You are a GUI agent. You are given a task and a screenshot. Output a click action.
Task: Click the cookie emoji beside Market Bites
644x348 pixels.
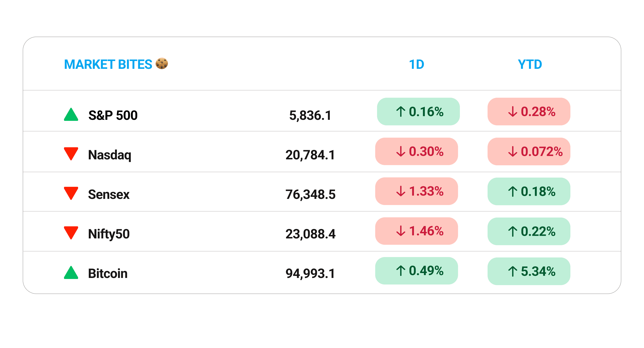[162, 63]
